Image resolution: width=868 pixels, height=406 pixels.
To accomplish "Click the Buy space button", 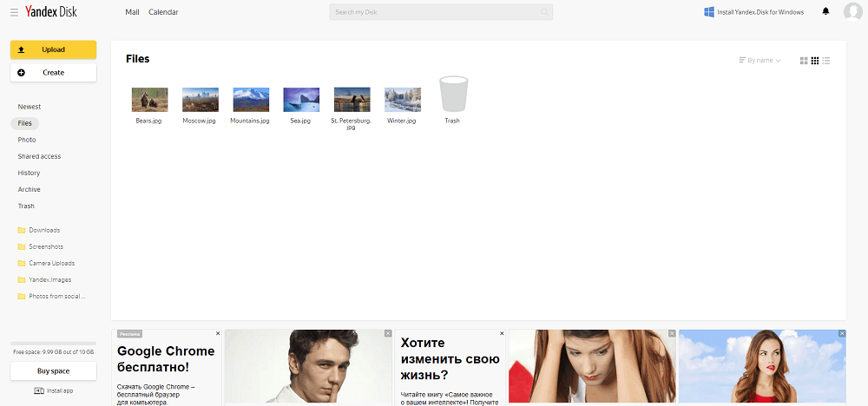I will pos(53,371).
